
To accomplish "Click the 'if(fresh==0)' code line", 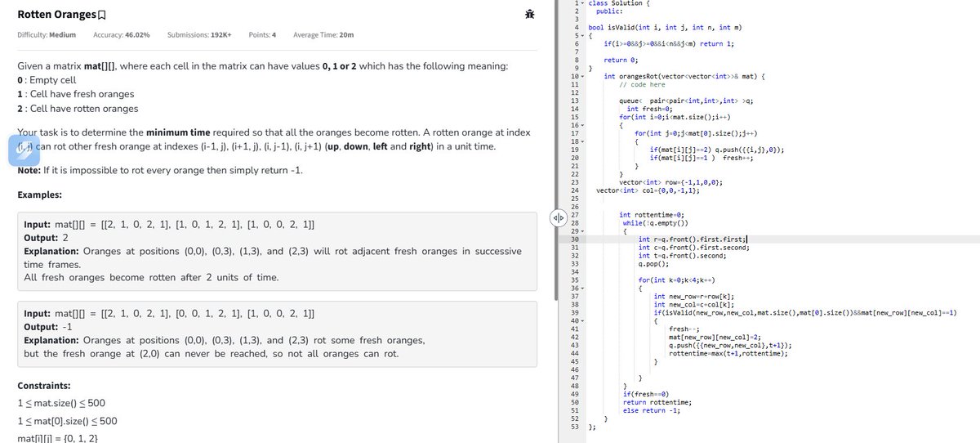I will pyautogui.click(x=646, y=393).
